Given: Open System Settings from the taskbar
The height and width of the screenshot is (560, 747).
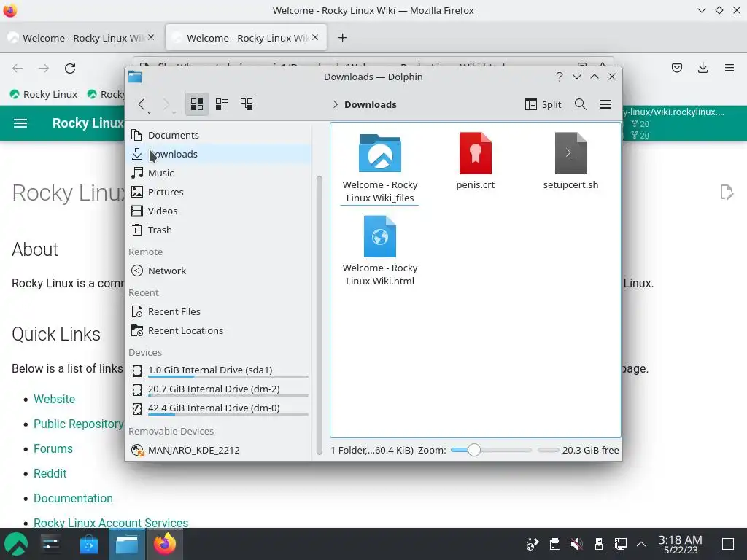Looking at the screenshot, I should [50, 544].
